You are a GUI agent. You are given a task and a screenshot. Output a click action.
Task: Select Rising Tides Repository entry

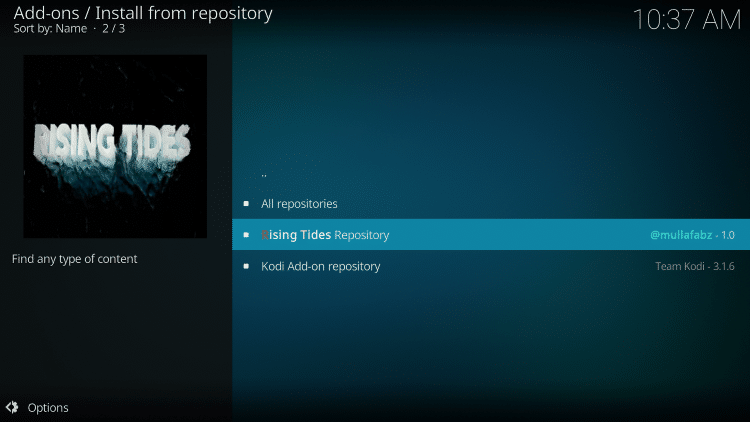point(491,235)
